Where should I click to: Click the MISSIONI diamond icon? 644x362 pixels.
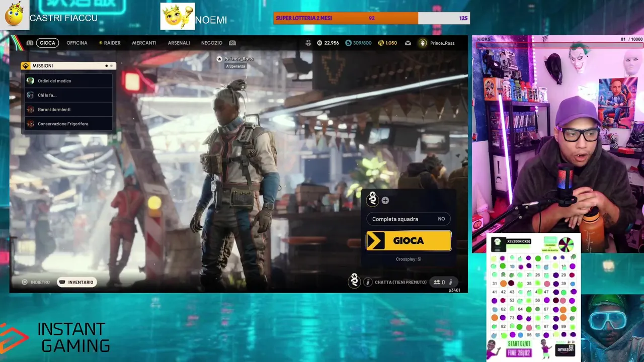[x=26, y=66]
